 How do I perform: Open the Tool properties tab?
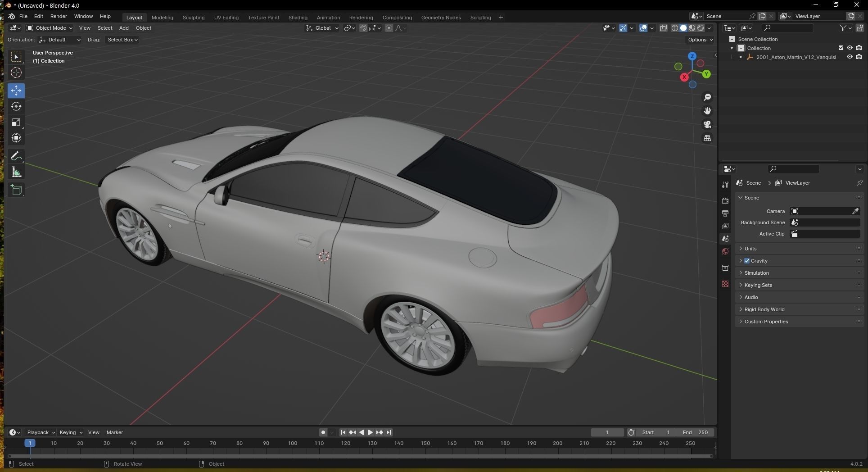725,185
